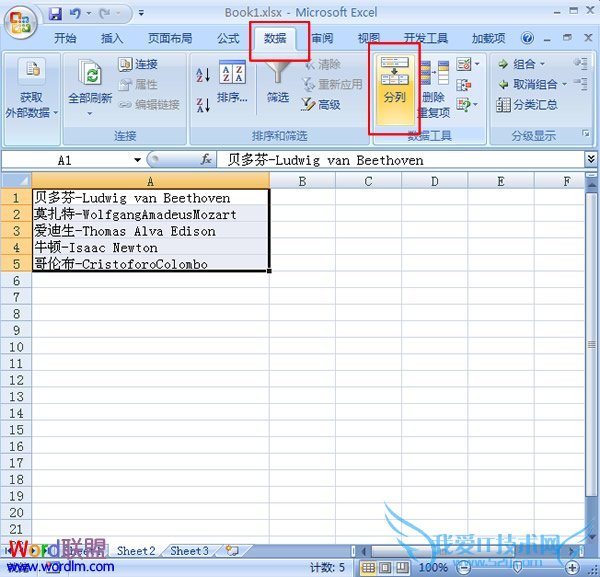Switch to Page Layout view icon
The height and width of the screenshot is (577, 600).
pyautogui.click(x=385, y=567)
